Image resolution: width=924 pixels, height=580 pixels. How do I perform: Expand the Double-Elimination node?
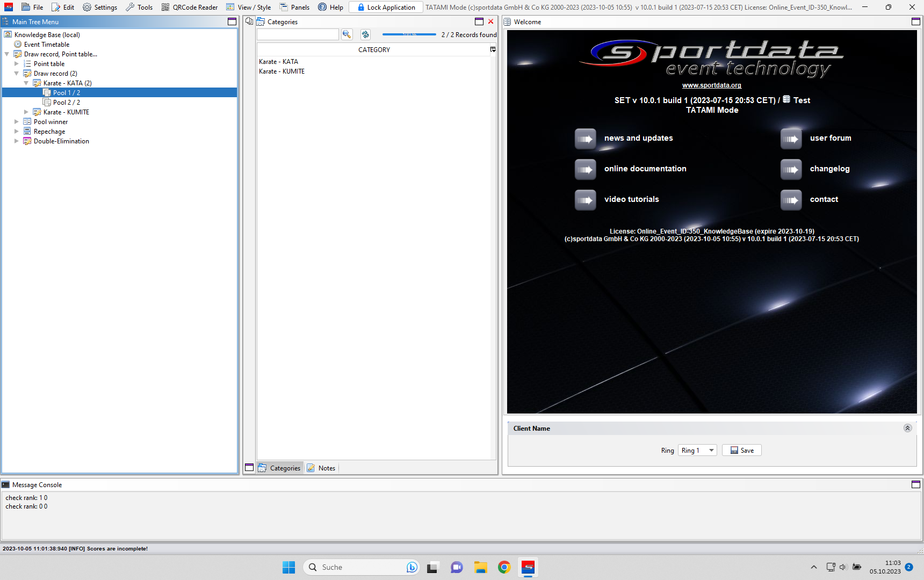[x=16, y=141]
